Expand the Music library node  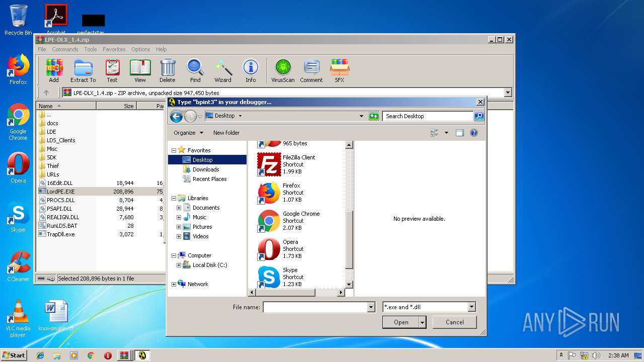pos(179,217)
